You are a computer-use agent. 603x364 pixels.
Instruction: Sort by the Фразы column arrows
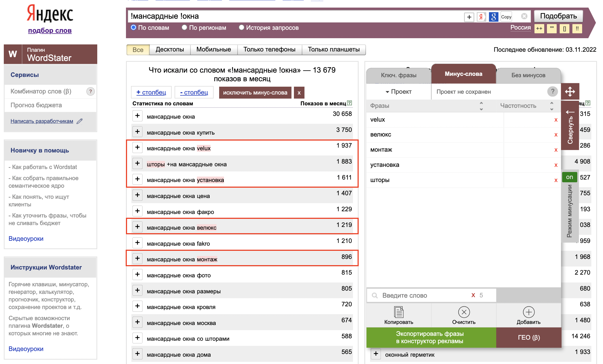click(x=481, y=106)
